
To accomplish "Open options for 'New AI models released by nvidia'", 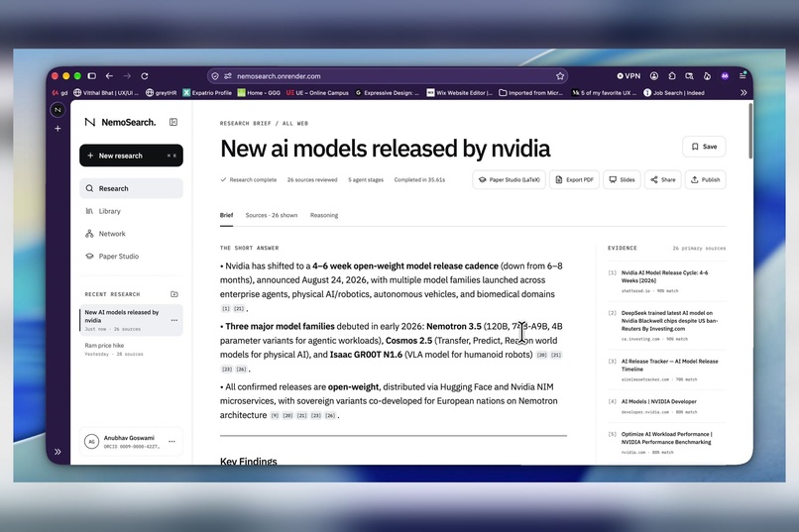I will point(174,320).
